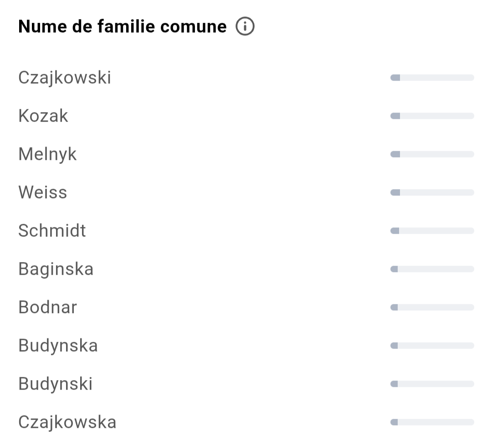
Task: Click the frequency bar beside Budynski
Action: (x=432, y=384)
